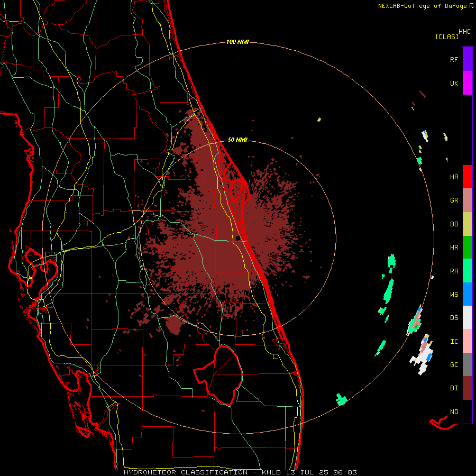Click the dark green HR color swatch
Image resolution: width=476 pixels, height=476 pixels.
coord(467,248)
